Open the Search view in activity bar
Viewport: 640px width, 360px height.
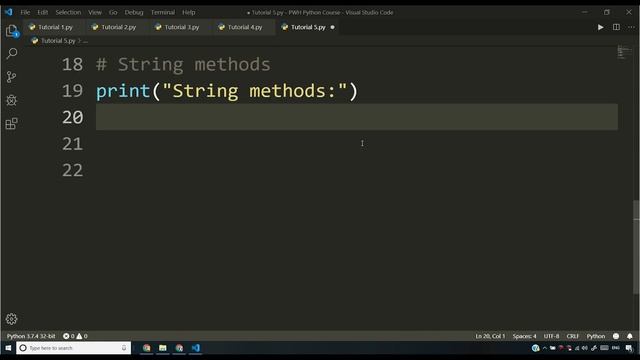[12, 53]
